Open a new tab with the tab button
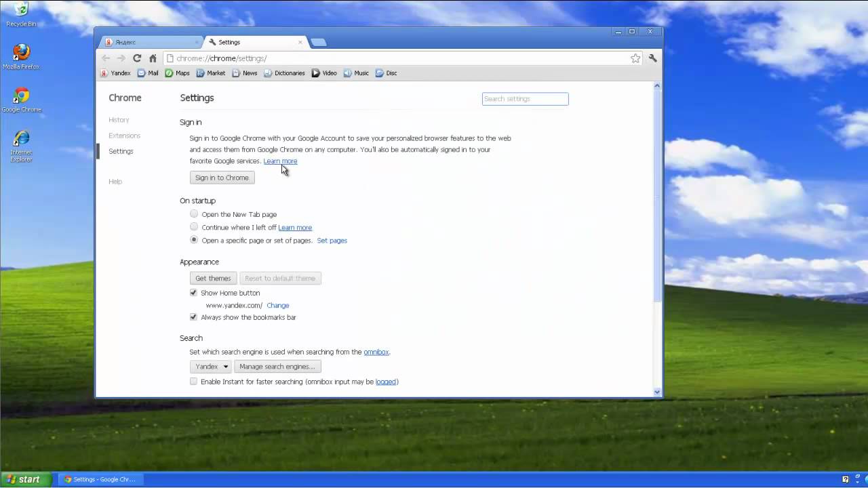Image resolution: width=868 pixels, height=488 pixels. pyautogui.click(x=318, y=42)
